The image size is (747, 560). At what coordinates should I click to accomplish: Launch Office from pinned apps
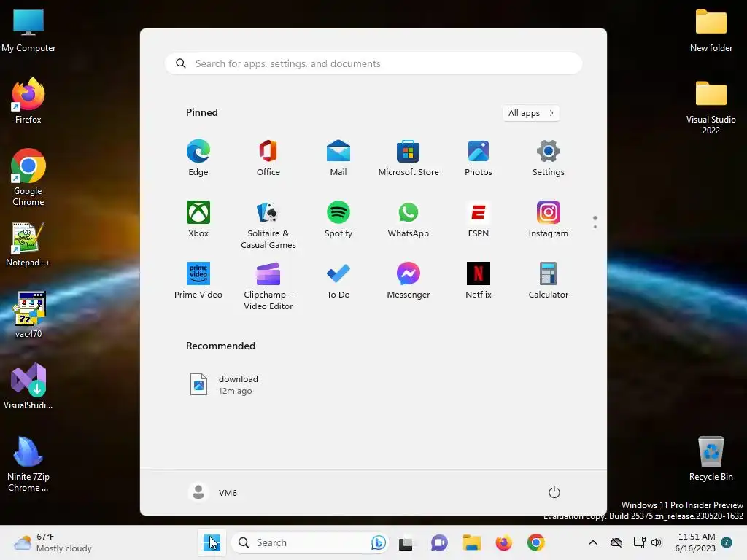[268, 158]
